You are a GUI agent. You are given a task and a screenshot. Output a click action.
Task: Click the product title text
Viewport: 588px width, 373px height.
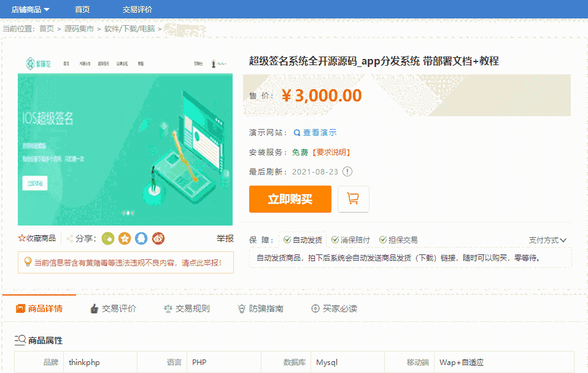[374, 61]
